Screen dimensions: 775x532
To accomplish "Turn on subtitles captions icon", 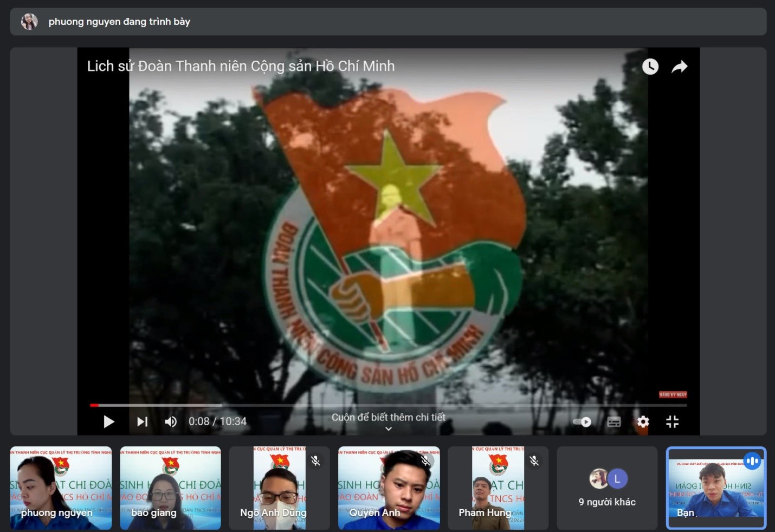I will pyautogui.click(x=614, y=422).
